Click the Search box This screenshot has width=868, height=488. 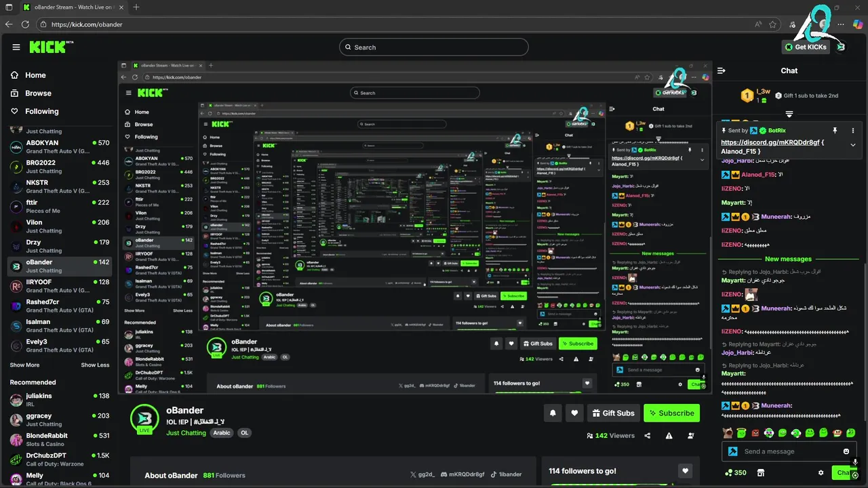pos(434,47)
